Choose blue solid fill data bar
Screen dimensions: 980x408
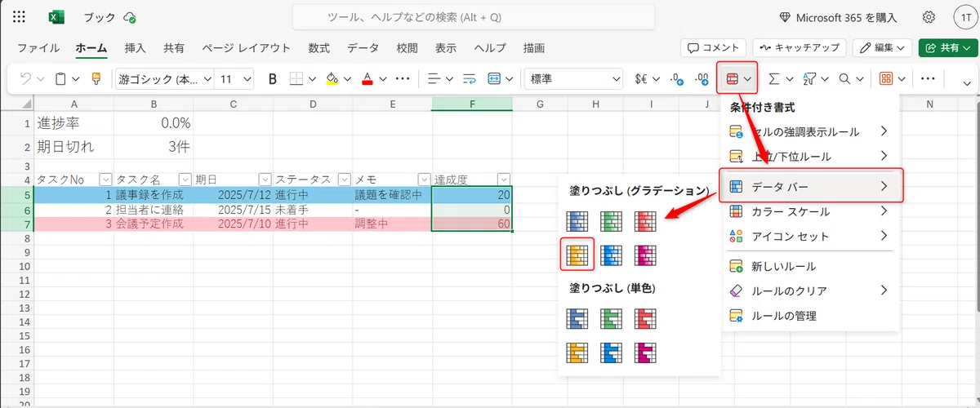pyautogui.click(x=577, y=317)
